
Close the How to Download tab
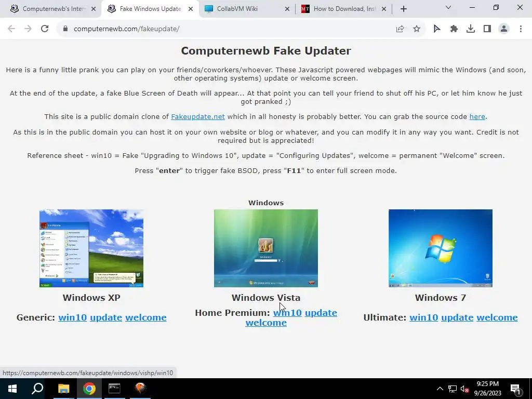tap(384, 9)
